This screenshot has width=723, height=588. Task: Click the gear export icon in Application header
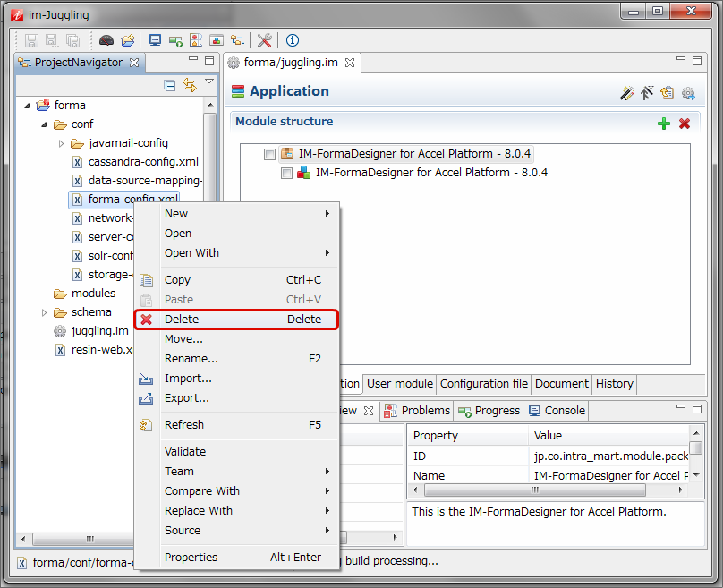click(x=688, y=94)
